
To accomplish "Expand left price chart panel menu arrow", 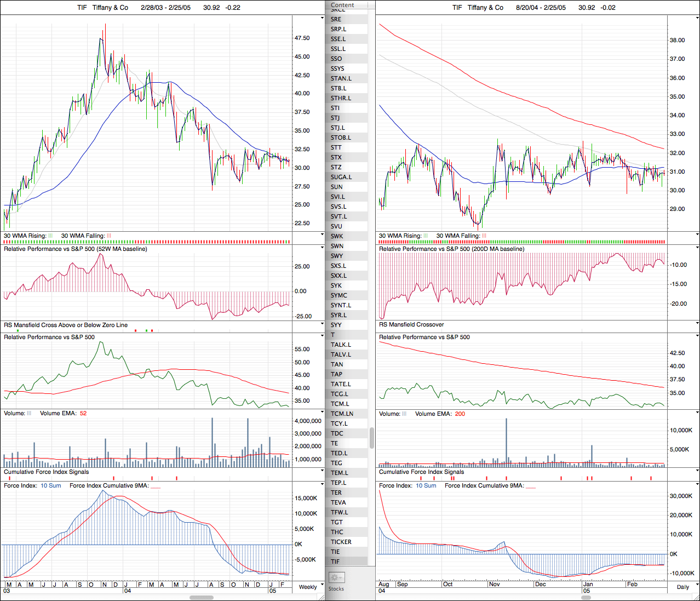I will point(322,18).
